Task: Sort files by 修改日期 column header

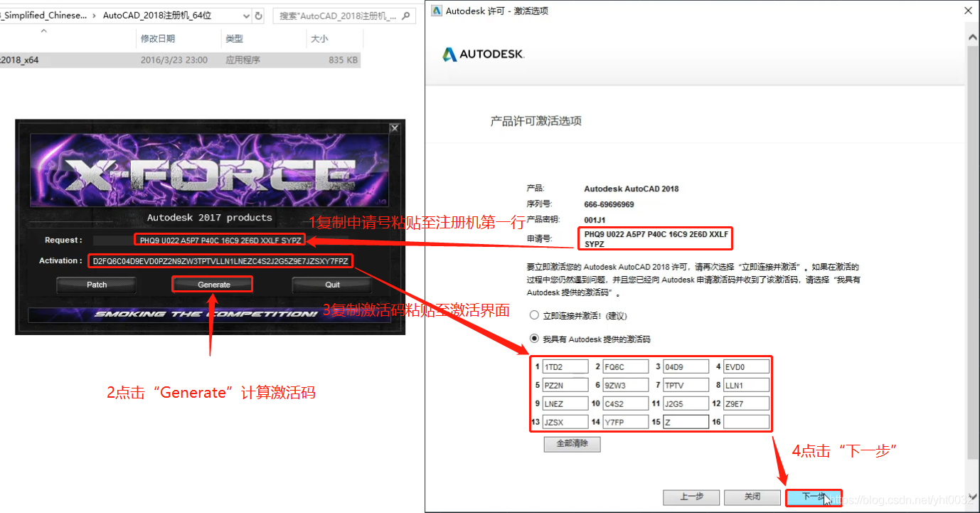Action: click(x=158, y=39)
